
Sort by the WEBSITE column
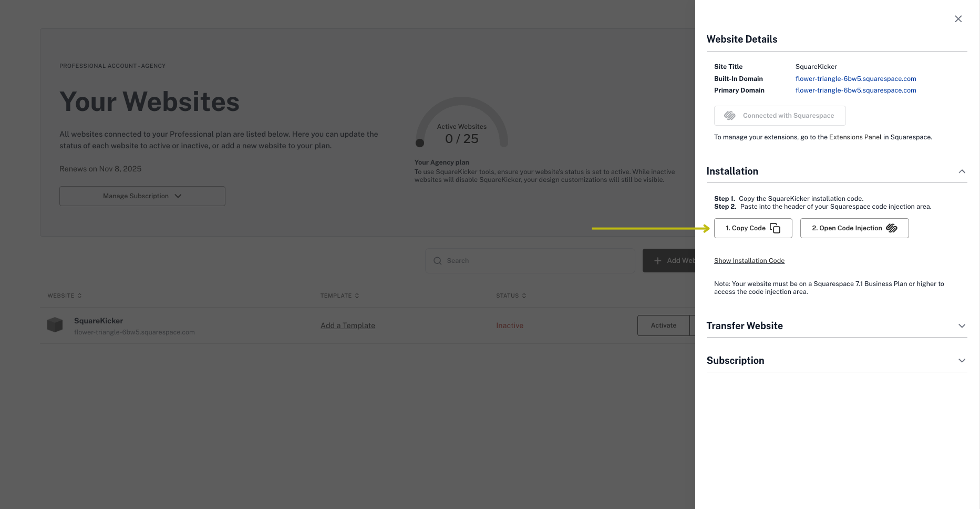65,296
